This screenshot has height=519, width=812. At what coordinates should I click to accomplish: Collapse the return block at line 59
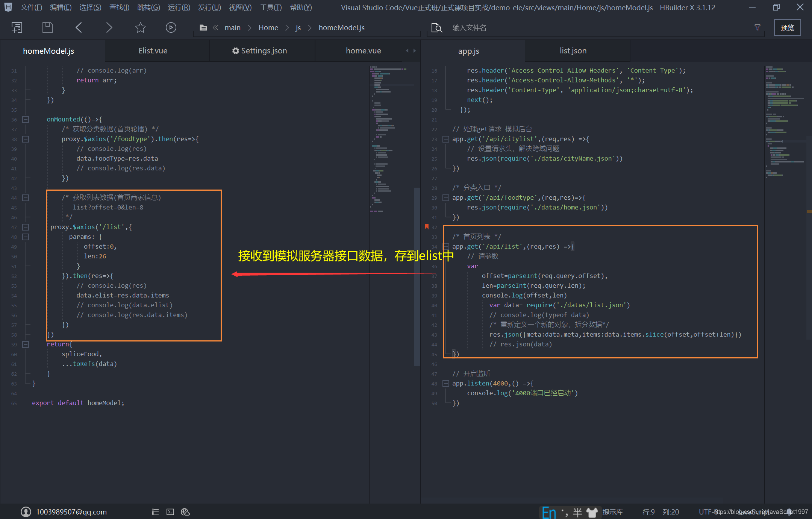pyautogui.click(x=26, y=344)
